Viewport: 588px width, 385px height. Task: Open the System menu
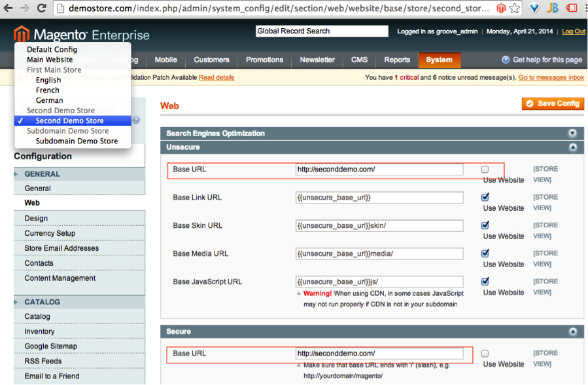click(x=439, y=60)
